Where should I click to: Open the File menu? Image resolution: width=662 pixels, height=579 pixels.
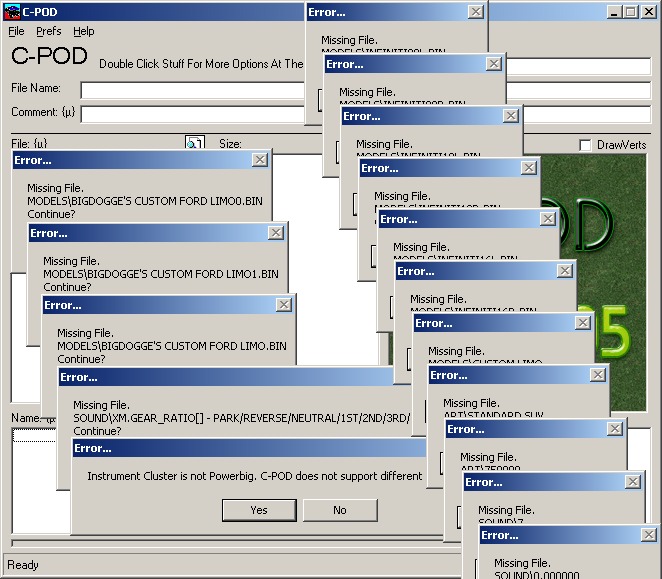[17, 31]
